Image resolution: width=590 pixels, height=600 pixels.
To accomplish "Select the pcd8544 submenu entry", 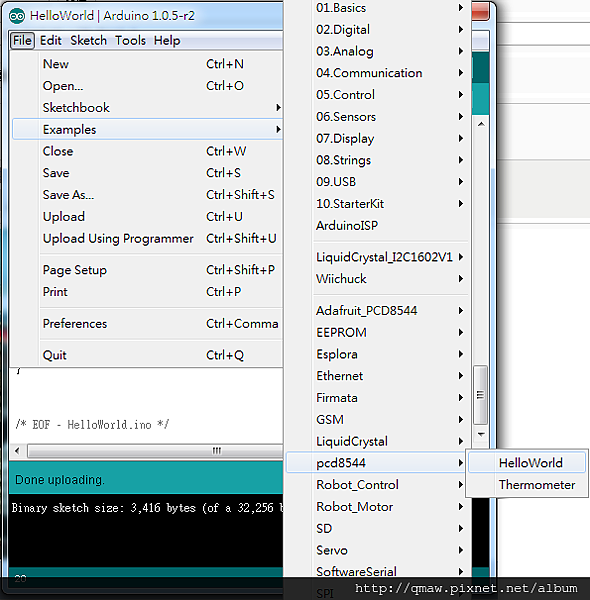I will pos(377,463).
